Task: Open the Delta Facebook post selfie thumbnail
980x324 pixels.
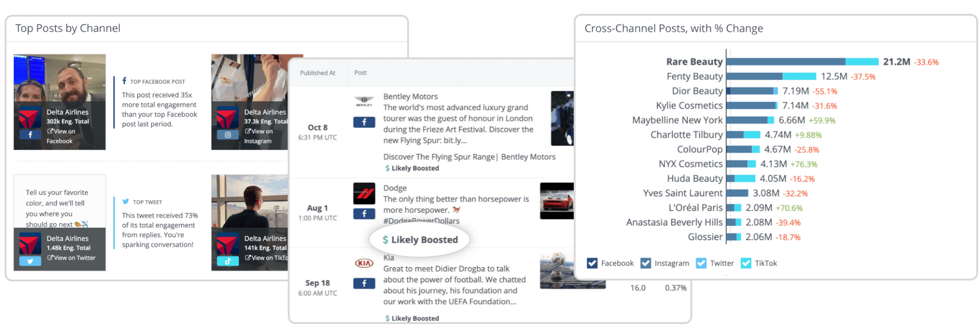Action: (x=60, y=102)
